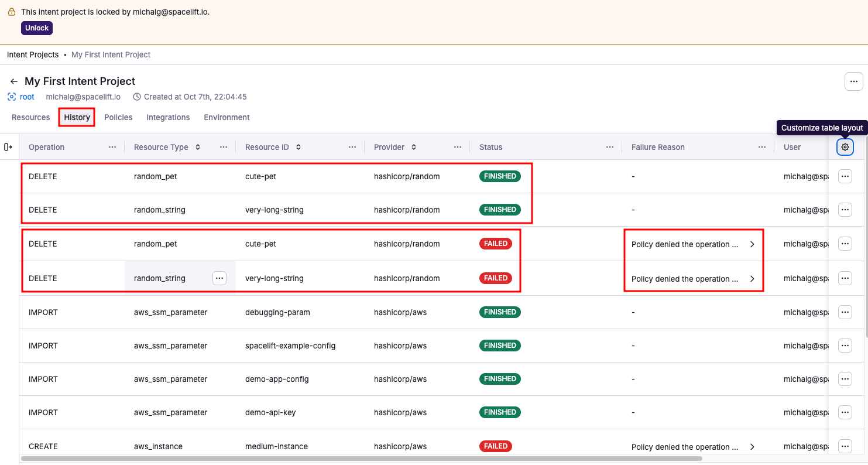Navigate to Intent Projects breadcrumb link

click(x=33, y=54)
